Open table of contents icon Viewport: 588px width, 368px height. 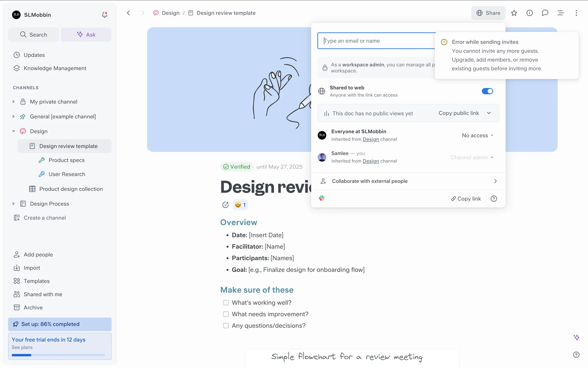560,13
